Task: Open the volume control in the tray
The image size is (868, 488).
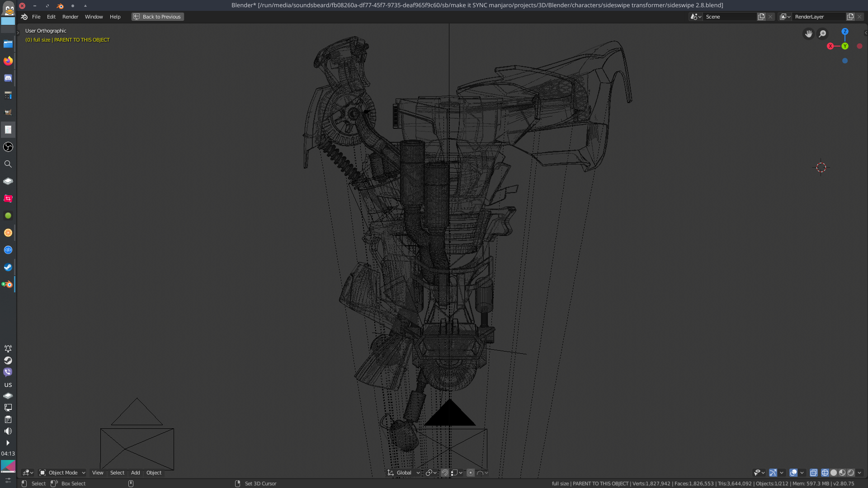Action: point(8,431)
